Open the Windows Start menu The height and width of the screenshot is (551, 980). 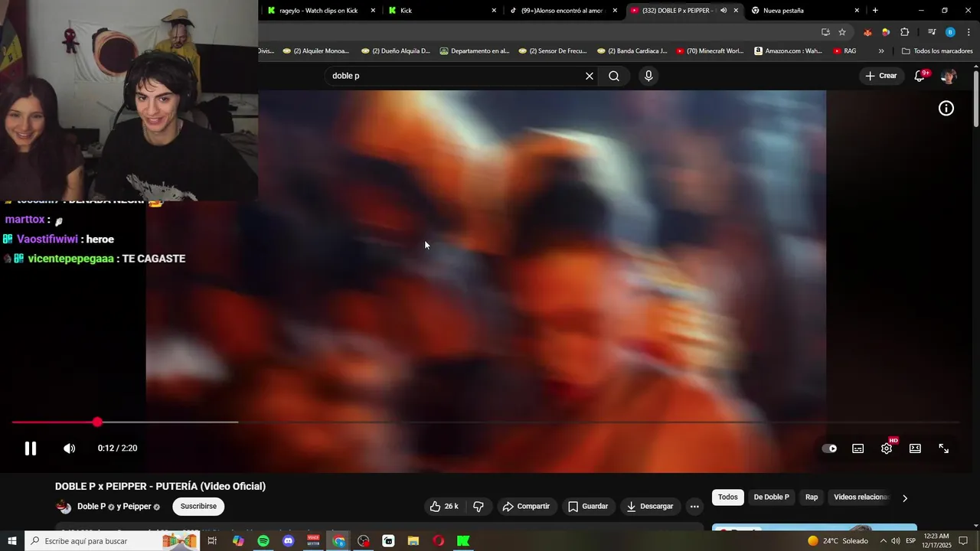pyautogui.click(x=11, y=541)
